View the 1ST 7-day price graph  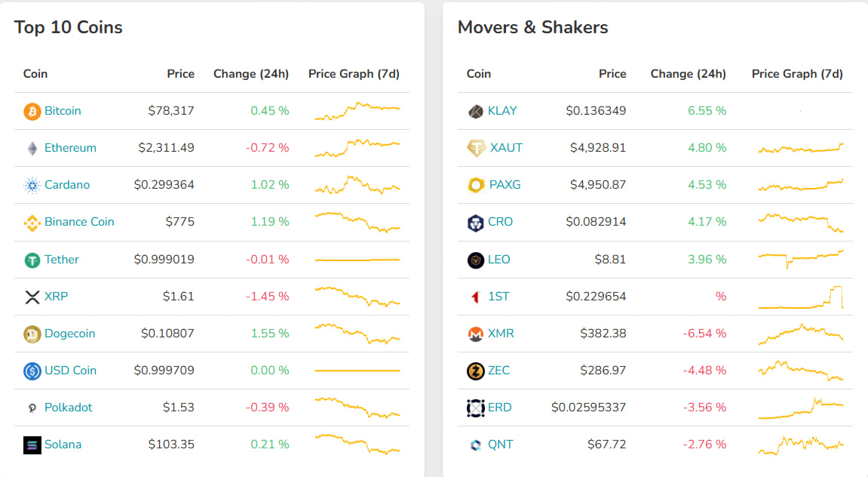point(800,297)
